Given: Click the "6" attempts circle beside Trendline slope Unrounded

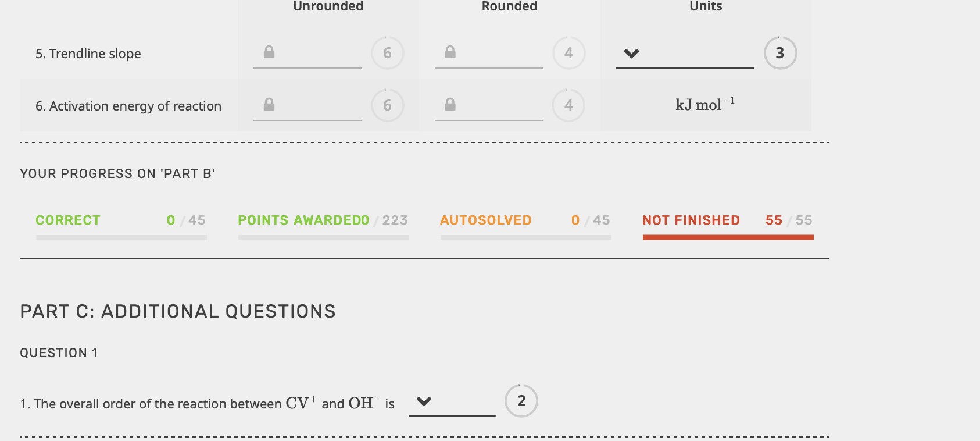Looking at the screenshot, I should (x=387, y=53).
